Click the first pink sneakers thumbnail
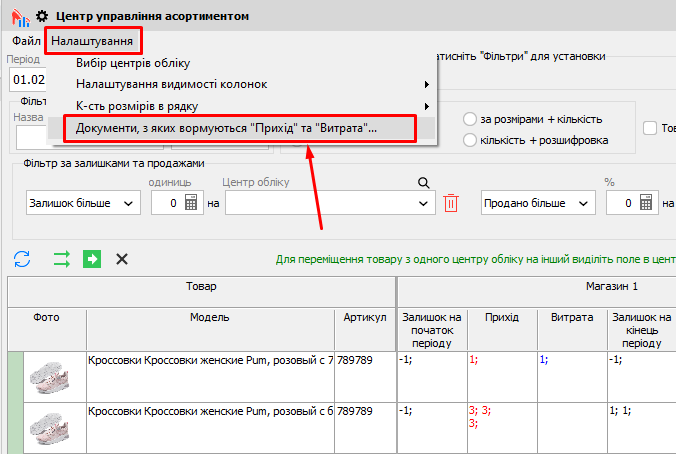Image resolution: width=676 pixels, height=454 pixels. coord(46,375)
